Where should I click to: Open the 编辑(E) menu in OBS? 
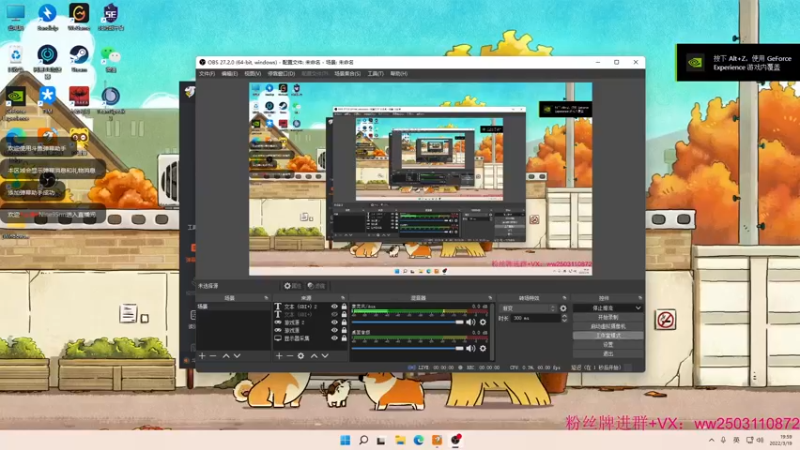tap(229, 74)
